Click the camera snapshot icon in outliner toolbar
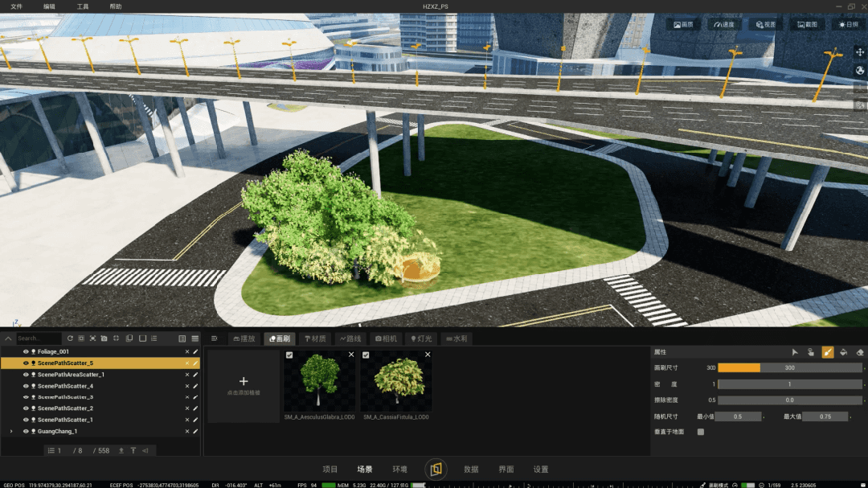The image size is (868, 488). coord(104,338)
